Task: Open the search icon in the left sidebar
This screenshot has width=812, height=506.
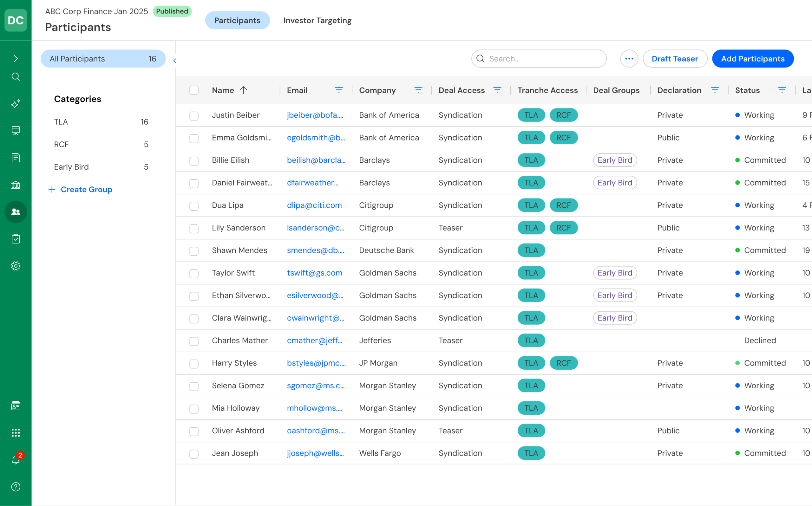Action: pos(16,77)
